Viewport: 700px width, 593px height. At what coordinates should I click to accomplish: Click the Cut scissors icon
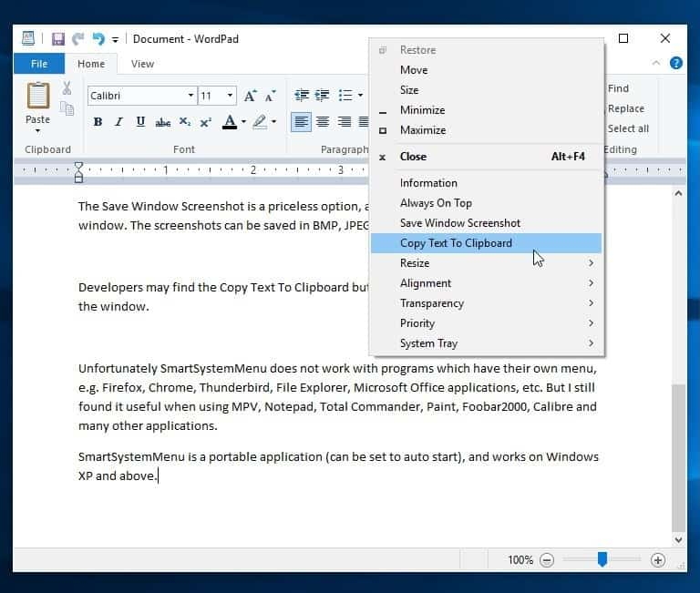tap(67, 88)
